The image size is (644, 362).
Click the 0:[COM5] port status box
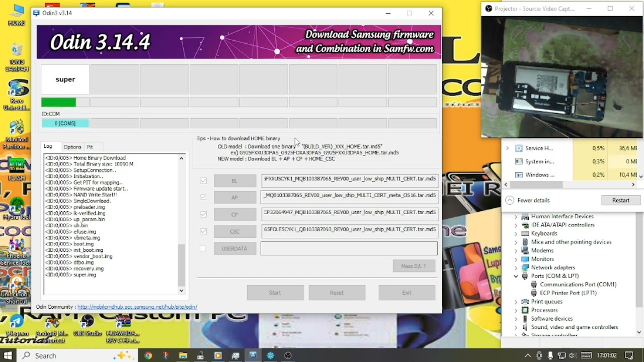coord(65,123)
